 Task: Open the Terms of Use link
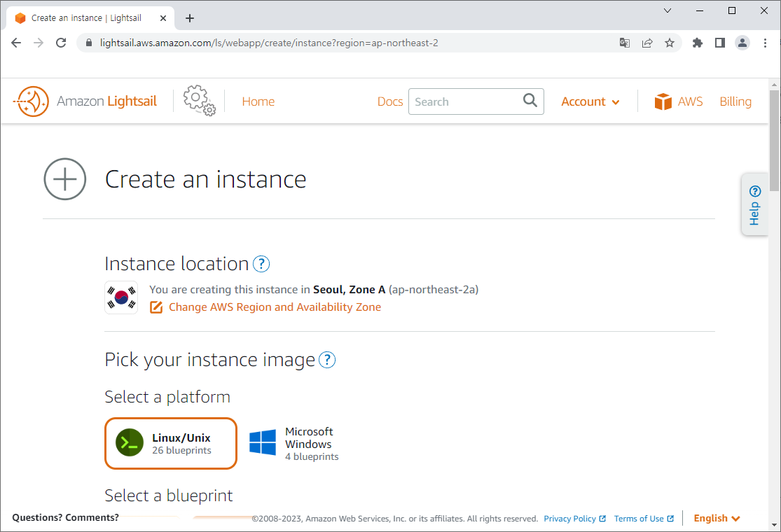[644, 519]
